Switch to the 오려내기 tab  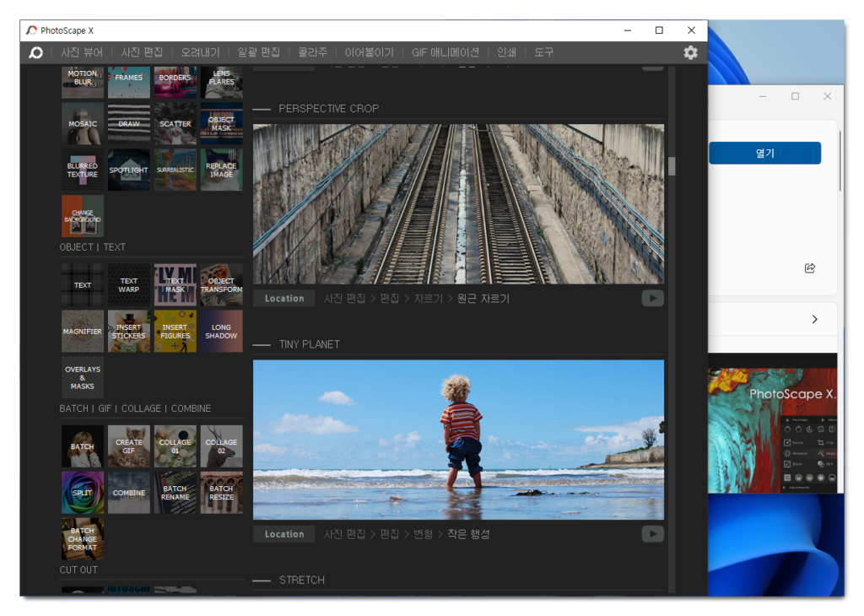pyautogui.click(x=200, y=52)
